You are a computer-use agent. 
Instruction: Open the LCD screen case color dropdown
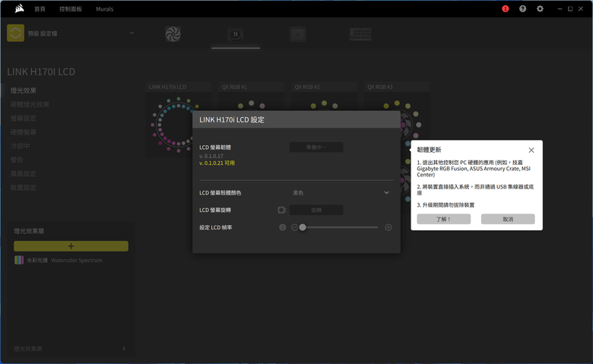[x=341, y=193]
